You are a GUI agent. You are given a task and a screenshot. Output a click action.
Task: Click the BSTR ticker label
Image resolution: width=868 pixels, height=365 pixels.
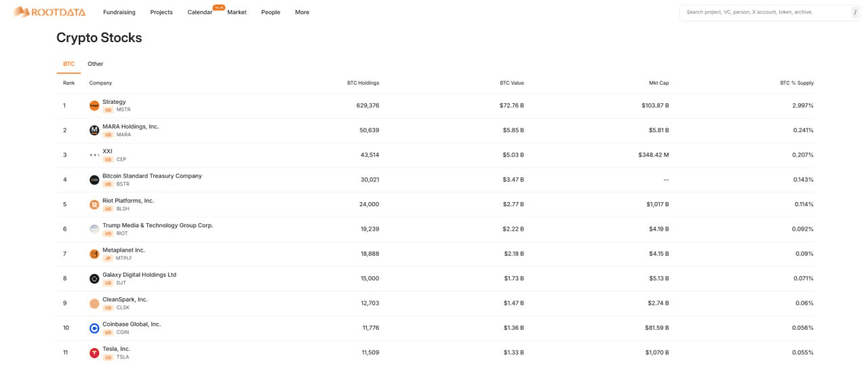pos(123,184)
